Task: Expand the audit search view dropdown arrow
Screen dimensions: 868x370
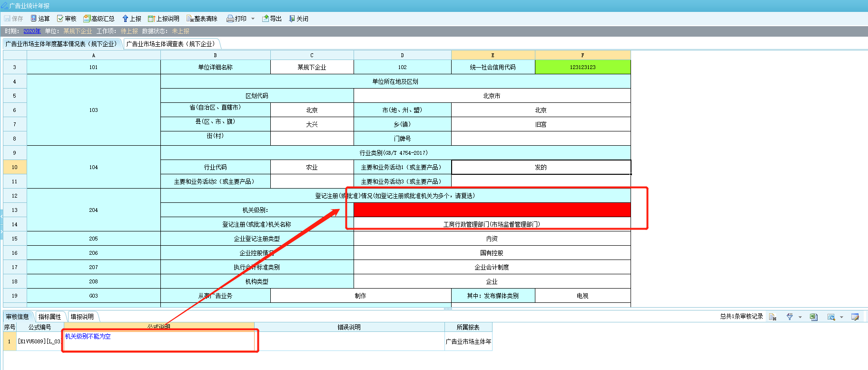Action: pyautogui.click(x=841, y=317)
